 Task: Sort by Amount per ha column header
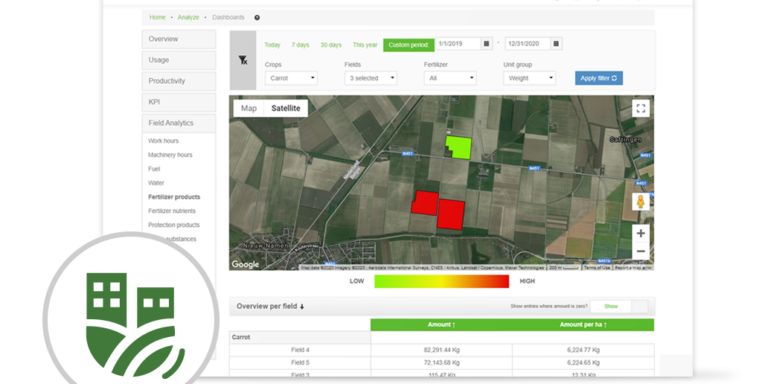tap(583, 325)
